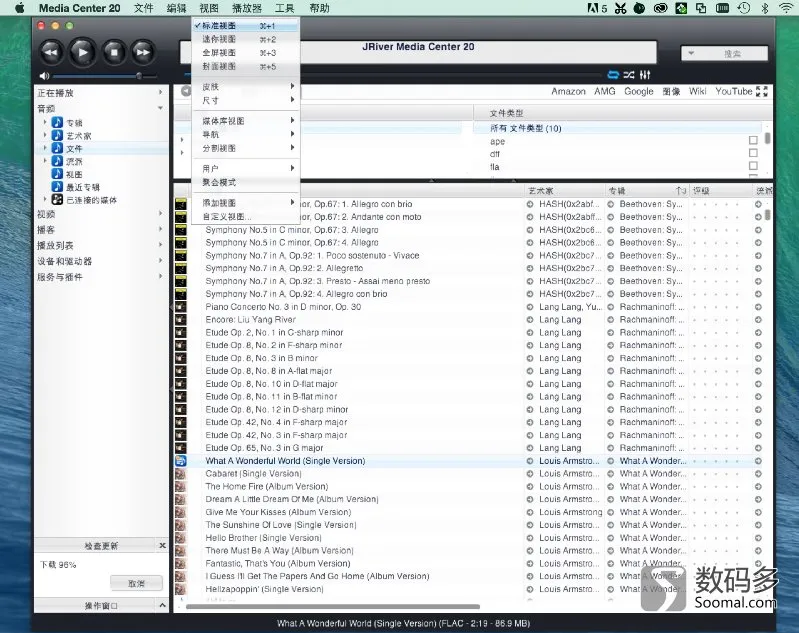Viewport: 799px width, 633px height.
Task: Expand the 尺寸 submenu
Action: pyautogui.click(x=246, y=100)
